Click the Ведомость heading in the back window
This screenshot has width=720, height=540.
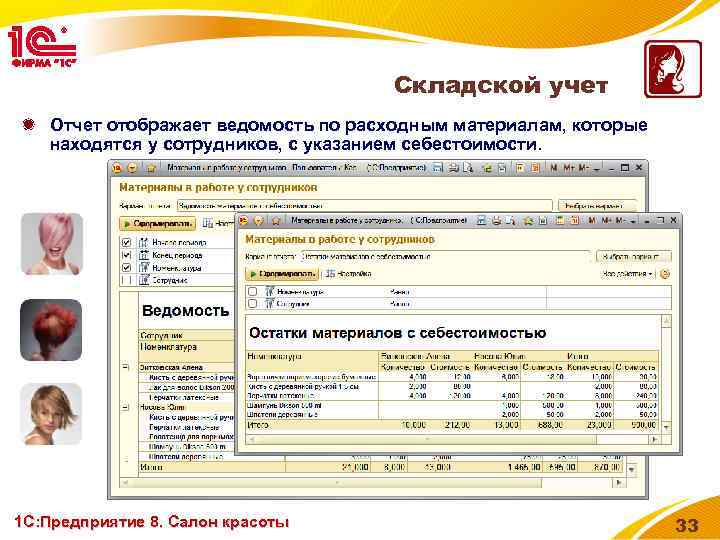186,311
